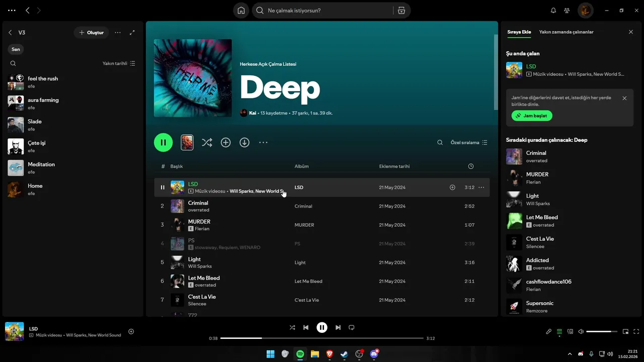Select Supersonic in the queue list
This screenshot has width=644, height=362.
(570, 307)
